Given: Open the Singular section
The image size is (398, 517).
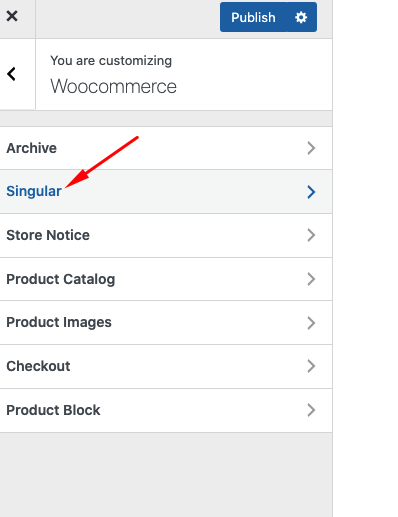Looking at the screenshot, I should pyautogui.click(x=166, y=192).
